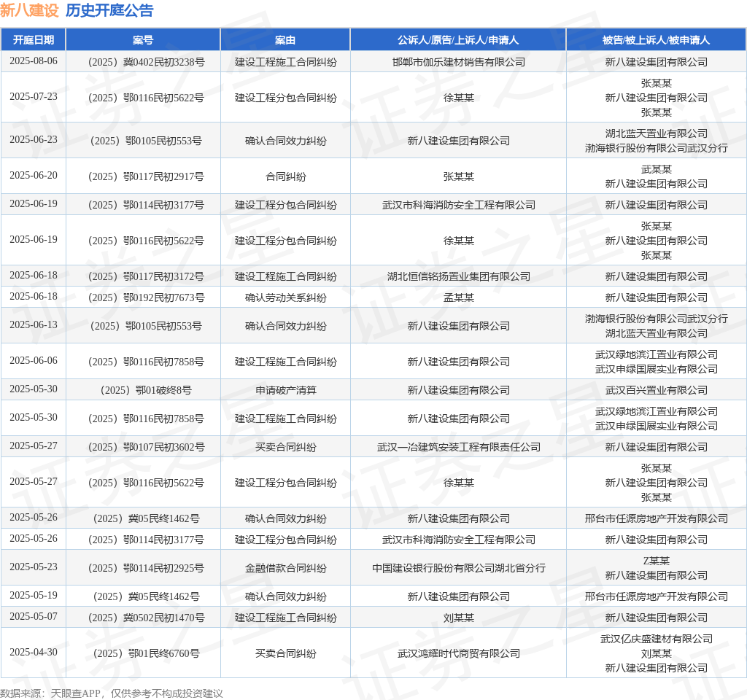Select defendant 刘某某 in the 2025-04-30 row

point(656,653)
